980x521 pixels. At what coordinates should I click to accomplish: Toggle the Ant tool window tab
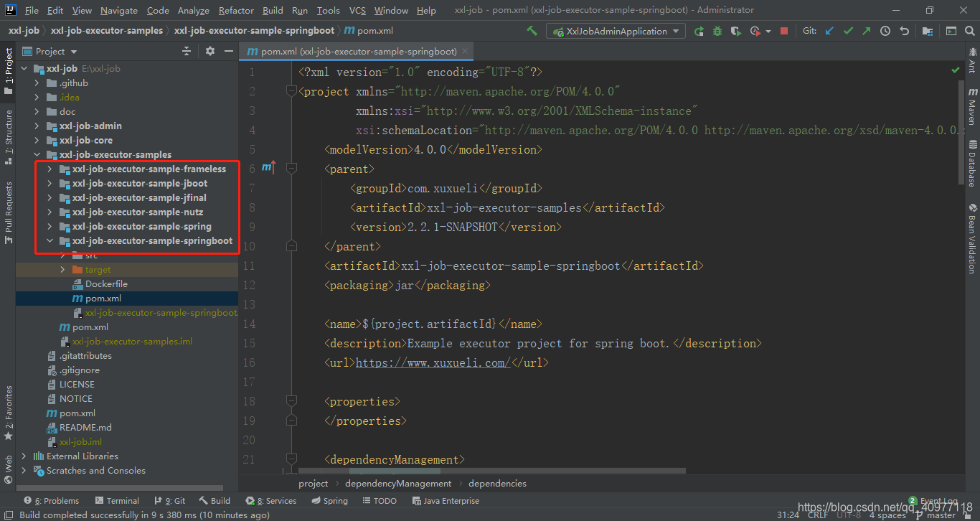click(x=973, y=60)
